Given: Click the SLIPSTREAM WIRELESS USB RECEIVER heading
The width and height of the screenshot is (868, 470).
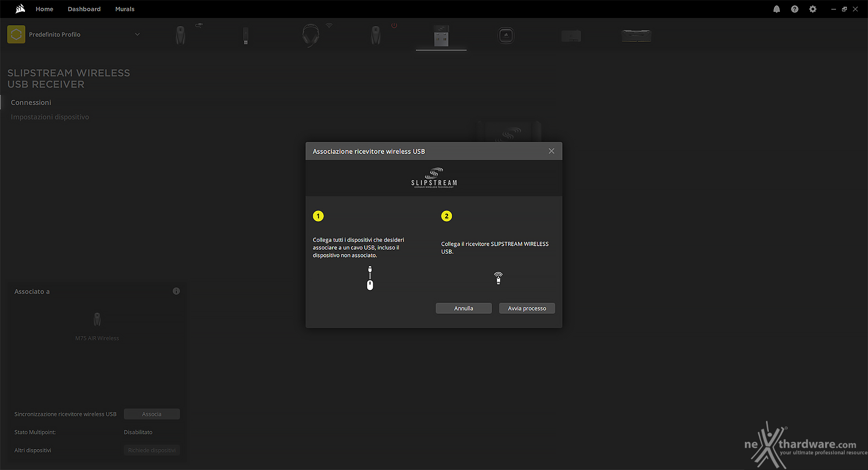Looking at the screenshot, I should point(69,79).
